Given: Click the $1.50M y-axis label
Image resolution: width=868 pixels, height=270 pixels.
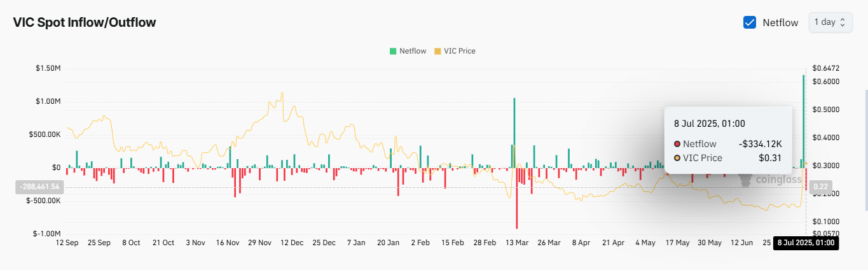Looking at the screenshot, I should point(48,69).
